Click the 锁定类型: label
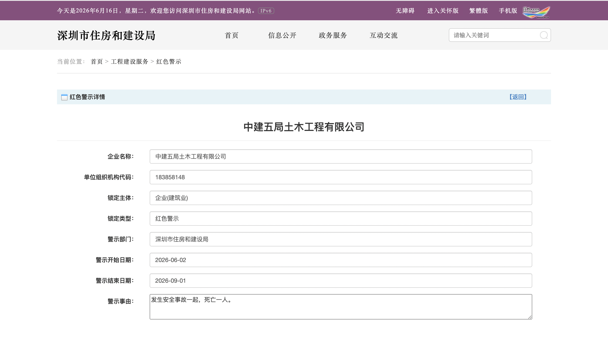Image resolution: width=608 pixels, height=364 pixels. point(121,219)
